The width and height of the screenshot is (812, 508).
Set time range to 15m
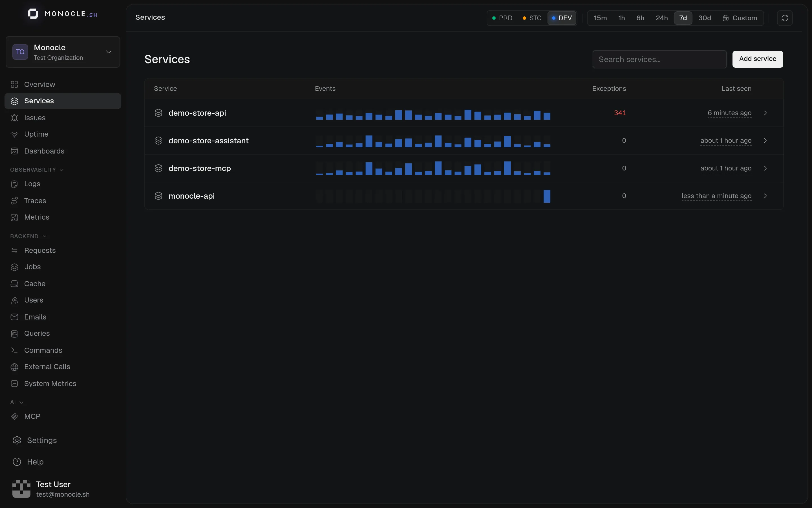pyautogui.click(x=600, y=18)
